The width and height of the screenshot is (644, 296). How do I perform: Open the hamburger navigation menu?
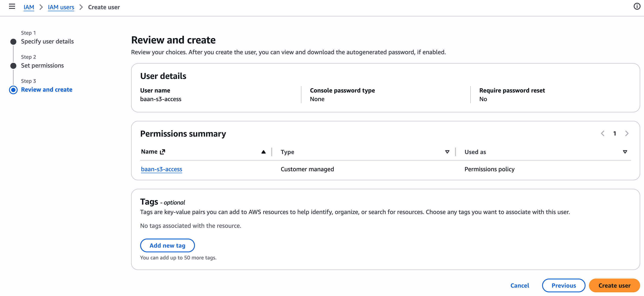tap(12, 6)
